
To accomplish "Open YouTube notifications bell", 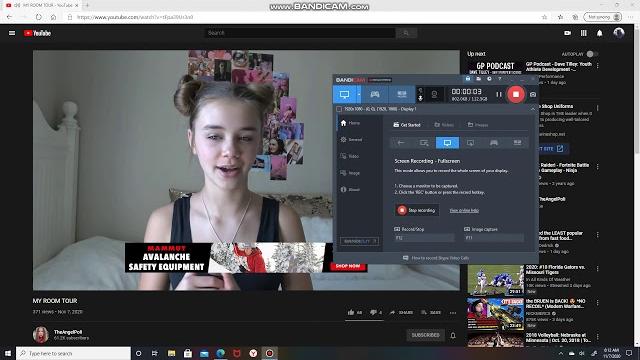I will 599,33.
